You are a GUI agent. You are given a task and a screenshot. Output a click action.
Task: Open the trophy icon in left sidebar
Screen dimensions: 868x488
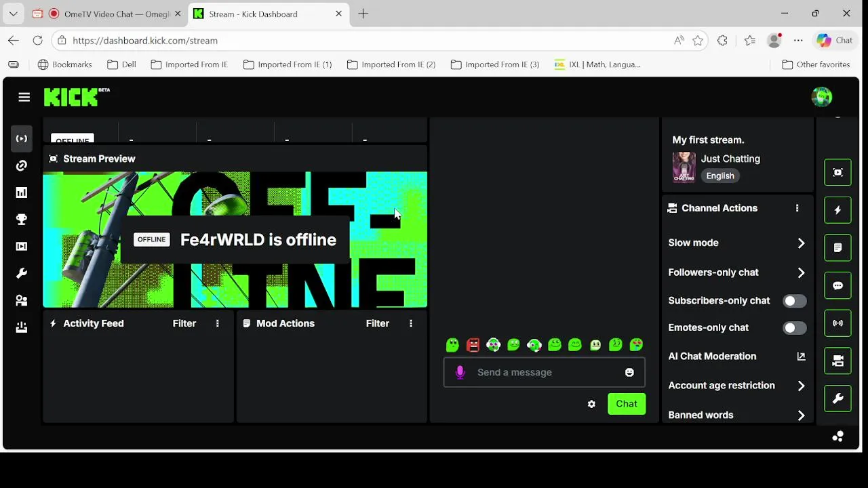click(x=22, y=220)
